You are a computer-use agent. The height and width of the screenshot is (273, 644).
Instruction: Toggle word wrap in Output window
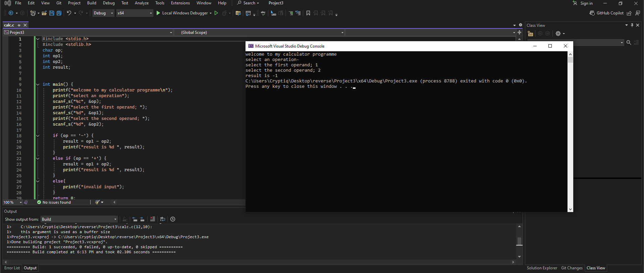tap(163, 219)
